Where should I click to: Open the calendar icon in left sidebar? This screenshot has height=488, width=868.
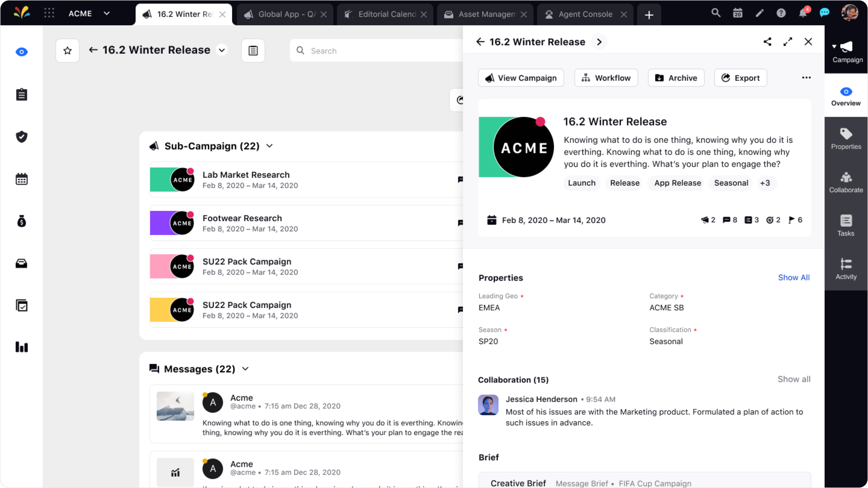tap(22, 179)
